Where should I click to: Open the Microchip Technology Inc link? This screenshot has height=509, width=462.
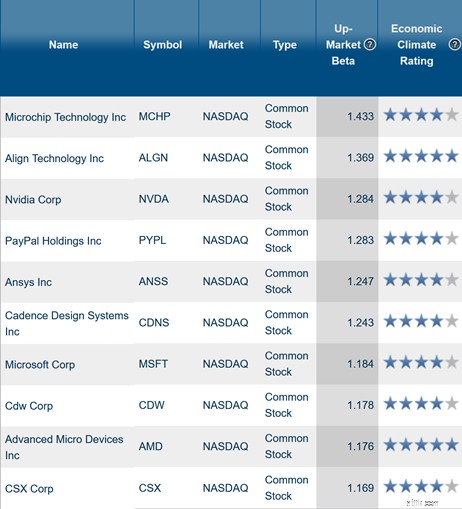pos(65,117)
